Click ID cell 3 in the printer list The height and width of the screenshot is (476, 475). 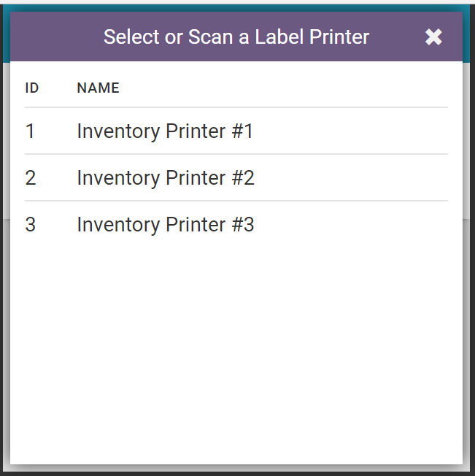tap(30, 225)
